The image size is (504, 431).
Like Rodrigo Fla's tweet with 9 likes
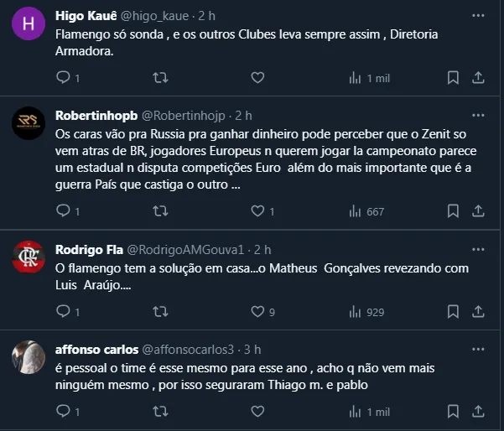tap(257, 312)
